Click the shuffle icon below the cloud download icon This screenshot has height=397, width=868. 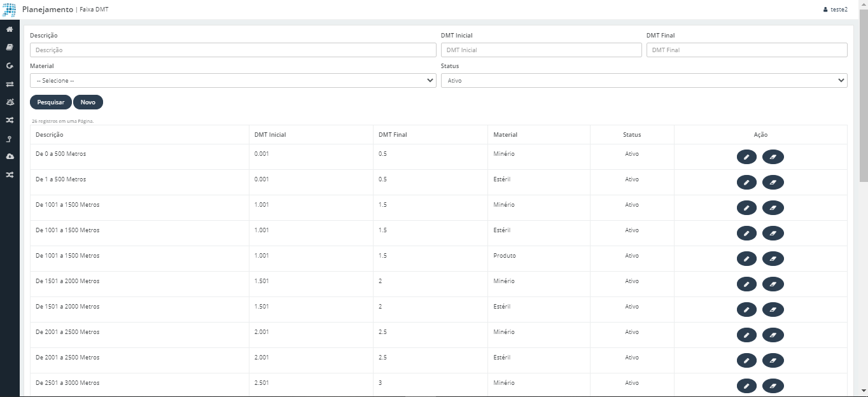coord(10,175)
